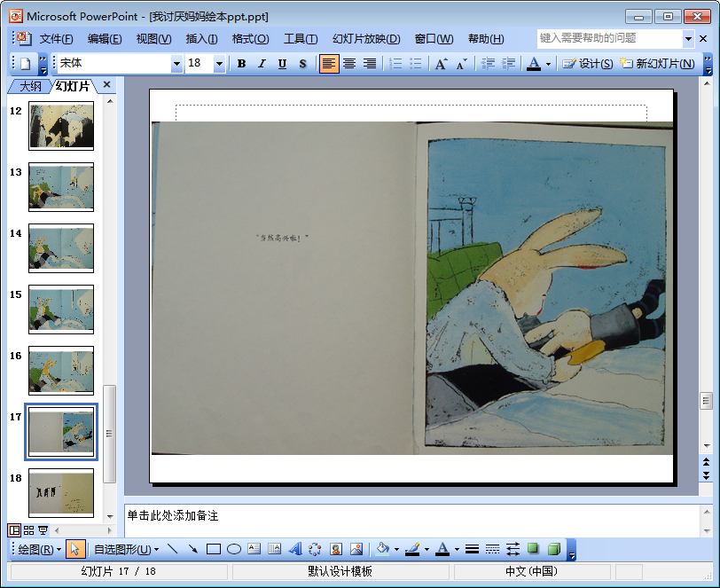Open 绘图(R) drawing menu
720x588 pixels.
coord(40,549)
